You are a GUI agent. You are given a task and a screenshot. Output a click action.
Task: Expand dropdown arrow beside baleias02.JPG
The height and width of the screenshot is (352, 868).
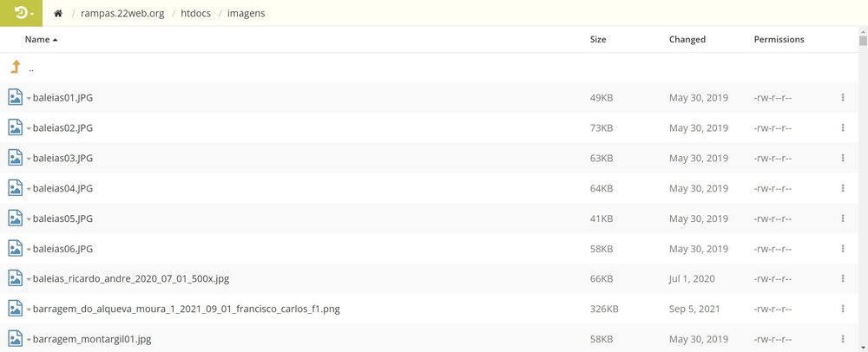pyautogui.click(x=29, y=129)
